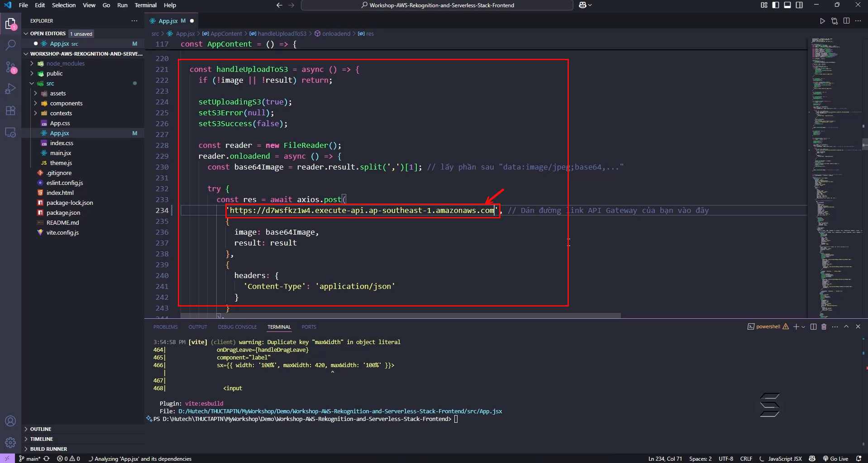Click main branch indicator in status bar
The image size is (868, 463).
[29, 458]
